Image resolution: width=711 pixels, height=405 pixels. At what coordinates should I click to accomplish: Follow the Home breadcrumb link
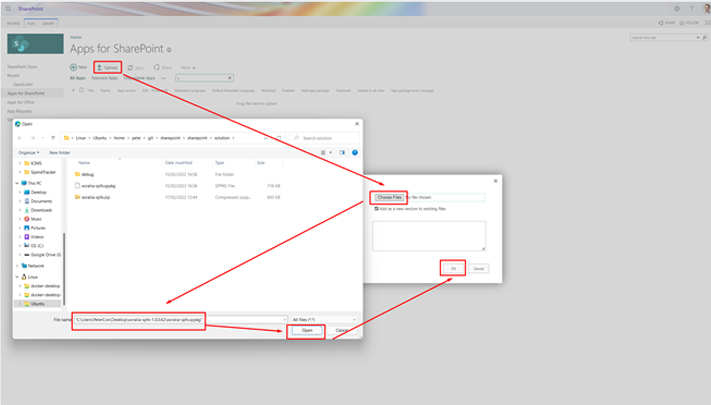click(76, 37)
